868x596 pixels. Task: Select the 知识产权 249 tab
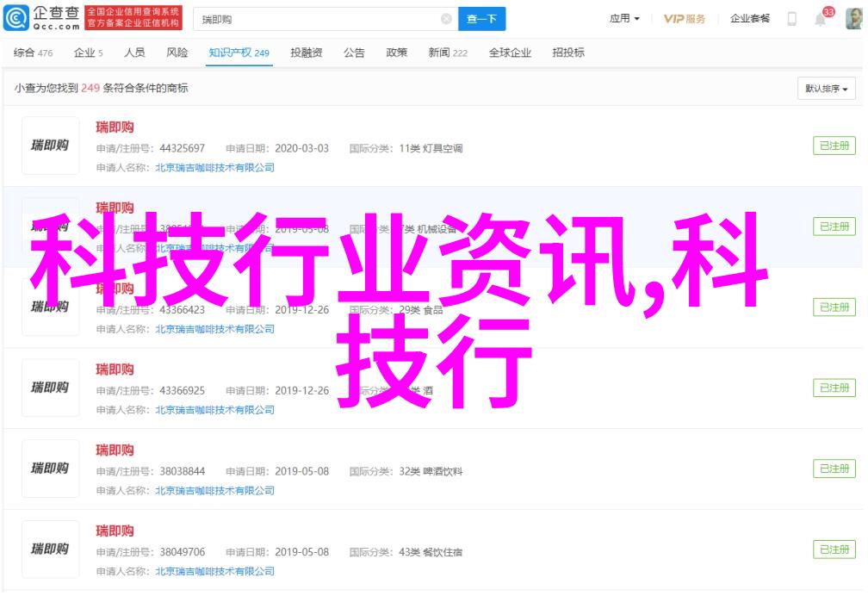[239, 53]
